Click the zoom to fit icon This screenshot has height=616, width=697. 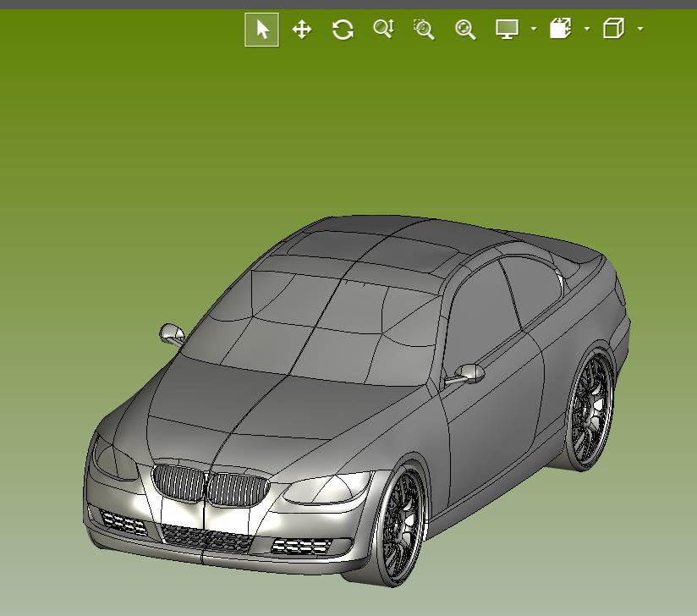click(465, 30)
